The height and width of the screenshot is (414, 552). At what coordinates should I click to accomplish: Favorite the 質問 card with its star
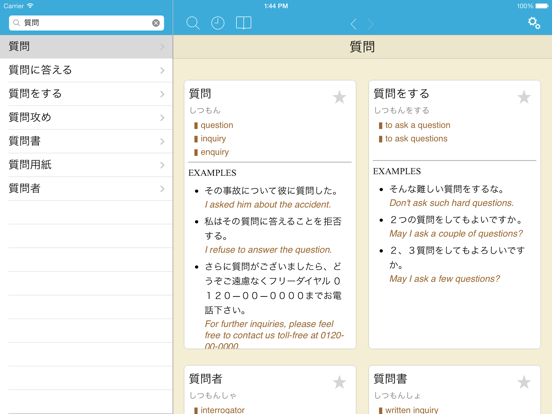(340, 97)
